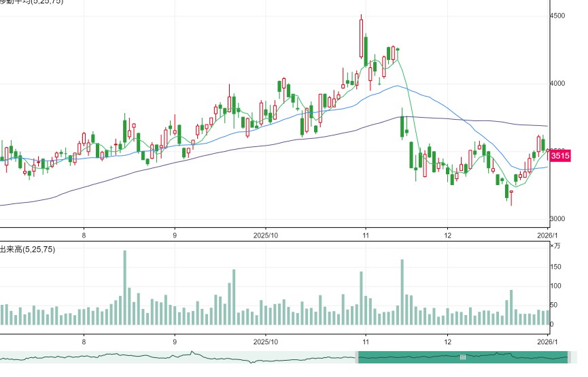Click the tall red candlestick peaking near 4500
The width and height of the screenshot is (588, 377).
[361, 38]
